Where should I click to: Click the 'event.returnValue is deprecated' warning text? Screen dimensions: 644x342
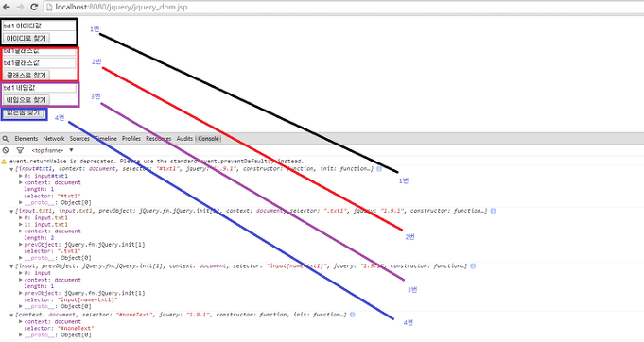[156, 162]
